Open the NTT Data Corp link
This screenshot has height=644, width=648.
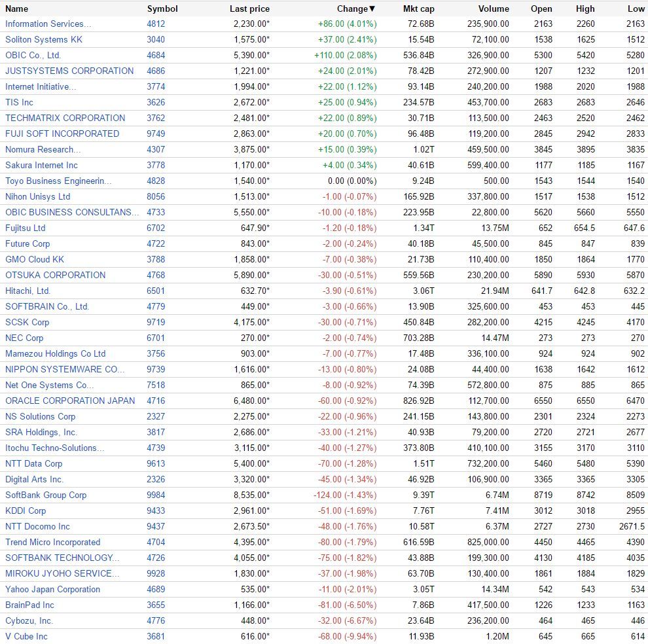[33, 464]
